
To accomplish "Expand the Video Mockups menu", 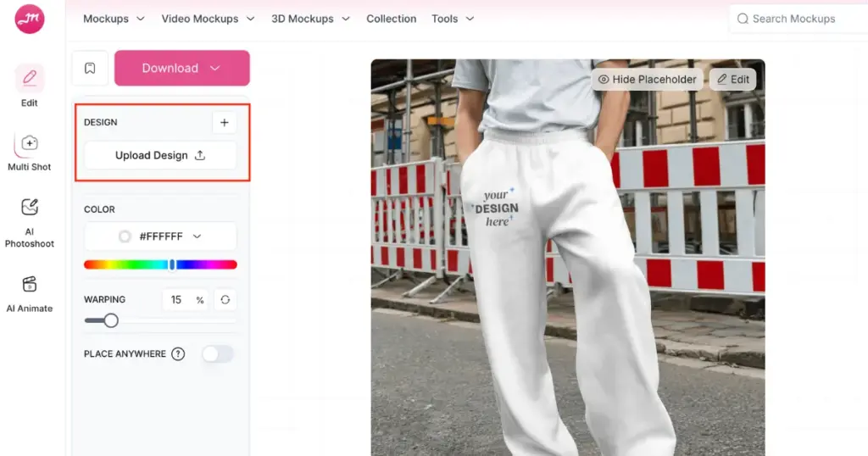I will (x=208, y=19).
